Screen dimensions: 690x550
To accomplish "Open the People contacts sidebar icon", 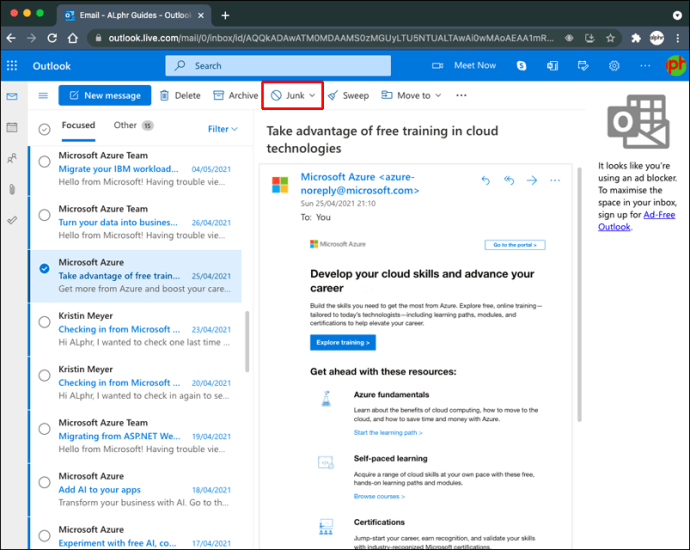I will (x=12, y=158).
